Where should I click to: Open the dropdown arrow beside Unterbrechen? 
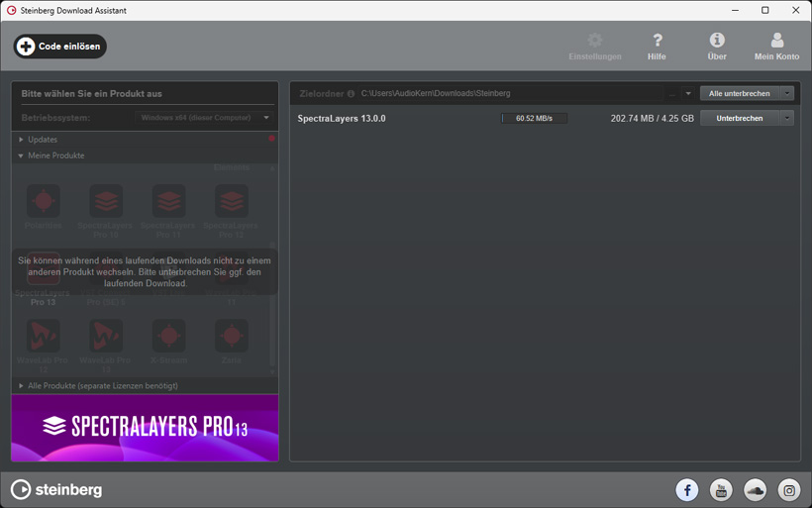click(787, 118)
